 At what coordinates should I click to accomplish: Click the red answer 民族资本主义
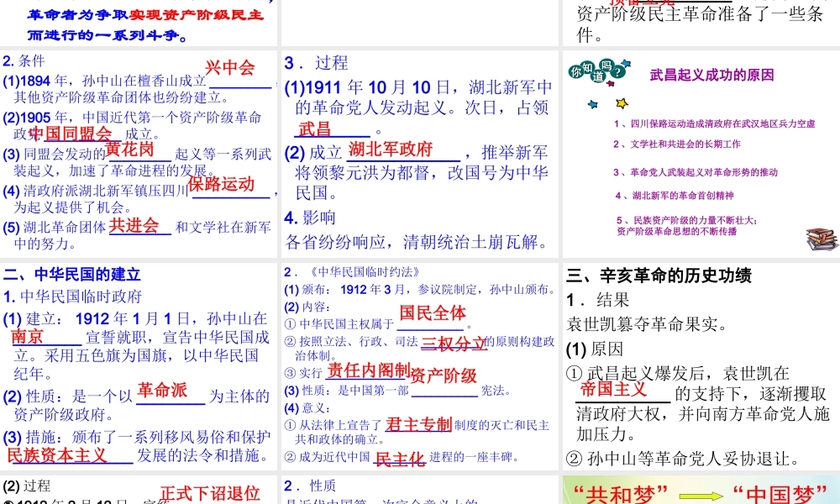pos(57,454)
